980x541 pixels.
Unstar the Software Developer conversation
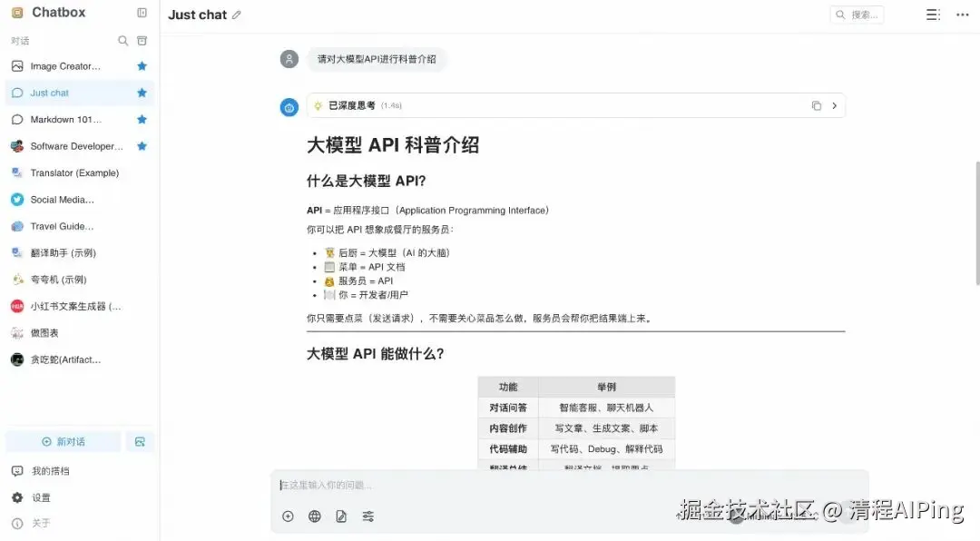click(142, 145)
